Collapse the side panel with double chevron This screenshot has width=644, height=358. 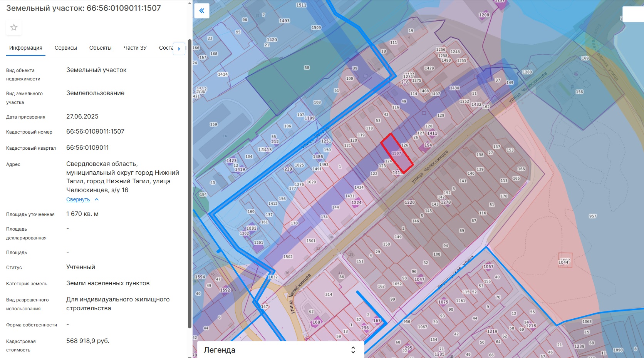(202, 11)
